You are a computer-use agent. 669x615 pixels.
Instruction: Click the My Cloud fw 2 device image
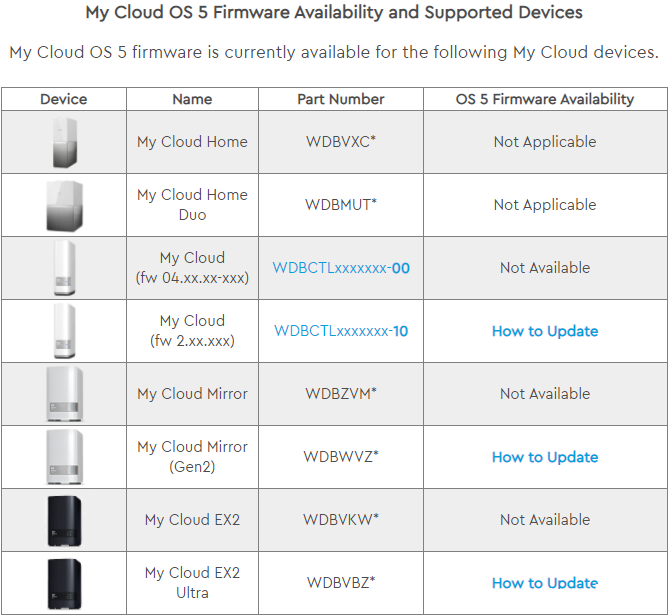[x=63, y=331]
